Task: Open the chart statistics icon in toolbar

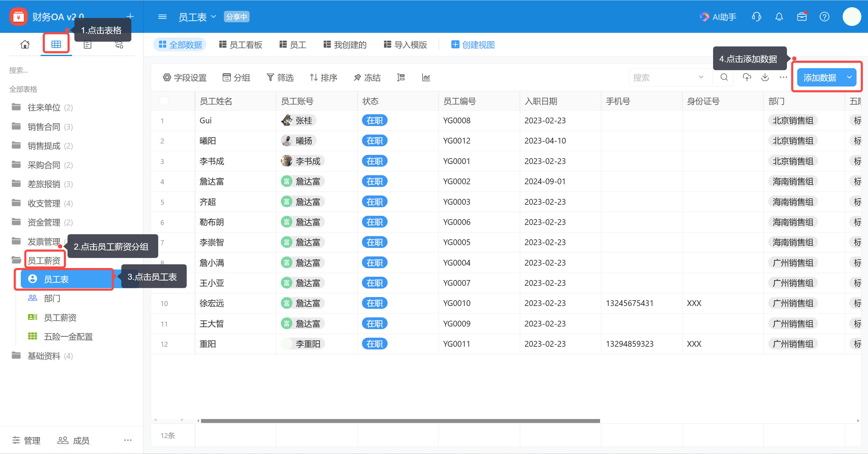Action: [426, 77]
